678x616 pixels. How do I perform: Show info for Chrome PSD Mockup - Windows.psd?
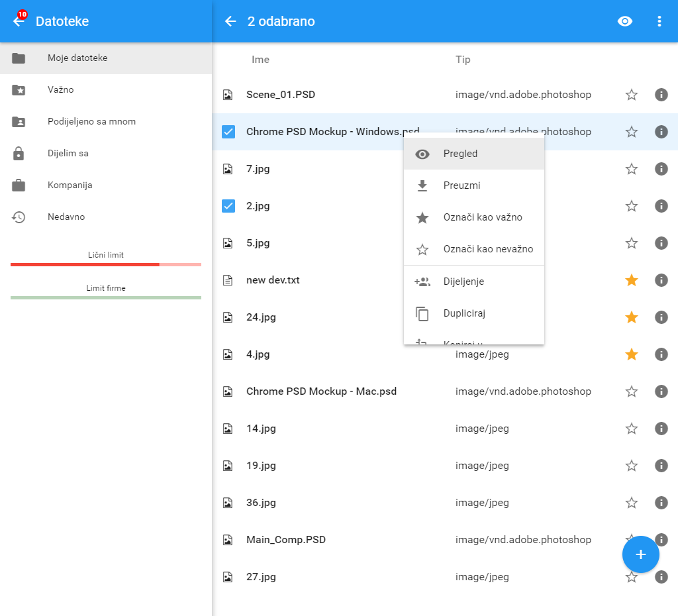661,132
